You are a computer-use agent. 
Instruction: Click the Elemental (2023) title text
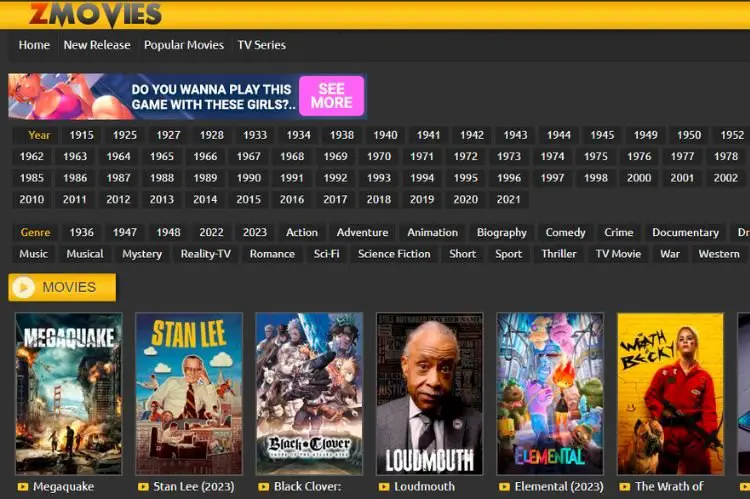click(559, 487)
